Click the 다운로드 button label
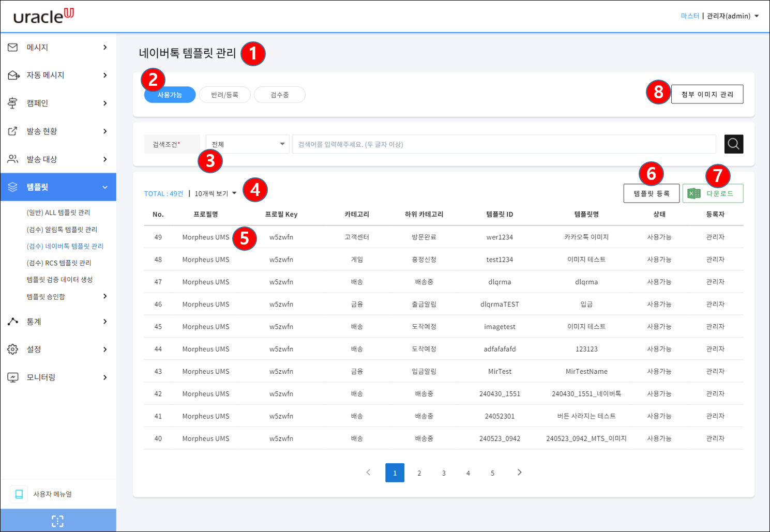 [720, 193]
